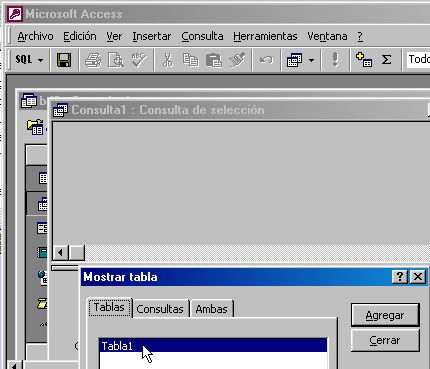This screenshot has height=369, width=430.
Task: Open the SQL view button
Action: tap(24, 60)
